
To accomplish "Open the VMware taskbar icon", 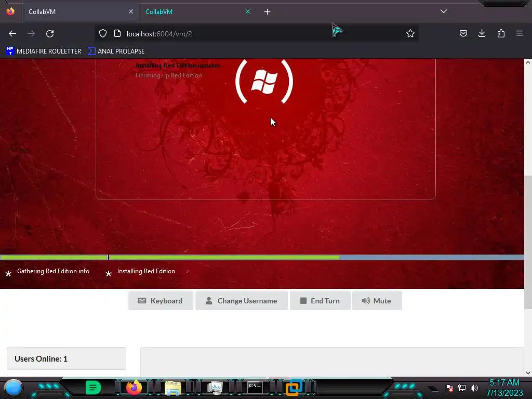I will point(294,388).
